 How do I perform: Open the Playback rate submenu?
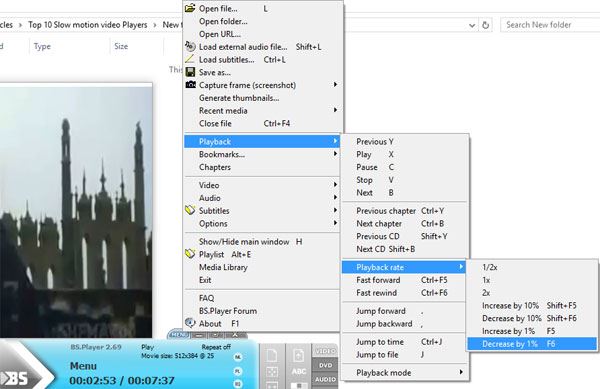(404, 267)
